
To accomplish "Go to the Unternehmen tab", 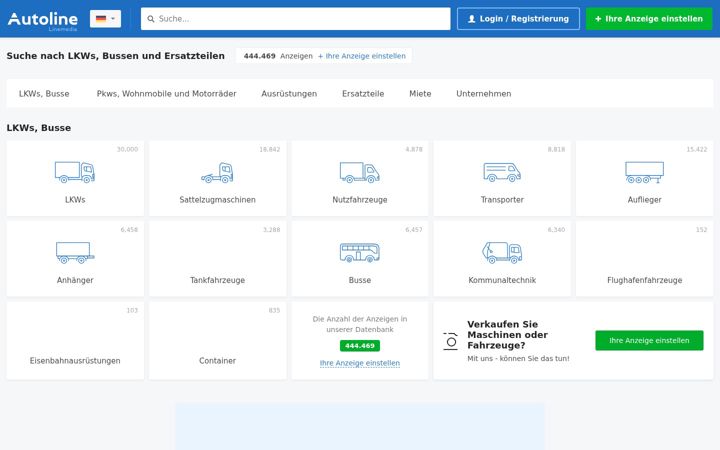I will point(484,94).
